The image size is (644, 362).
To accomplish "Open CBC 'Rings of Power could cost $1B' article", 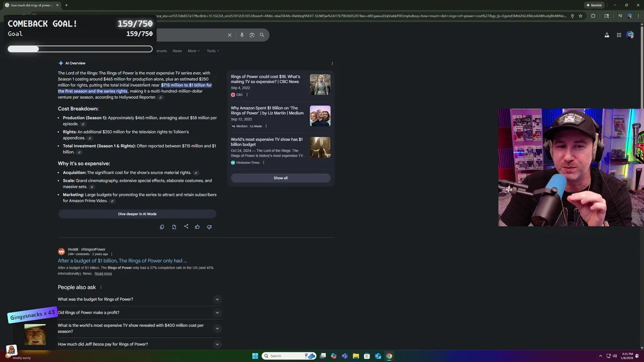I will coord(266,79).
